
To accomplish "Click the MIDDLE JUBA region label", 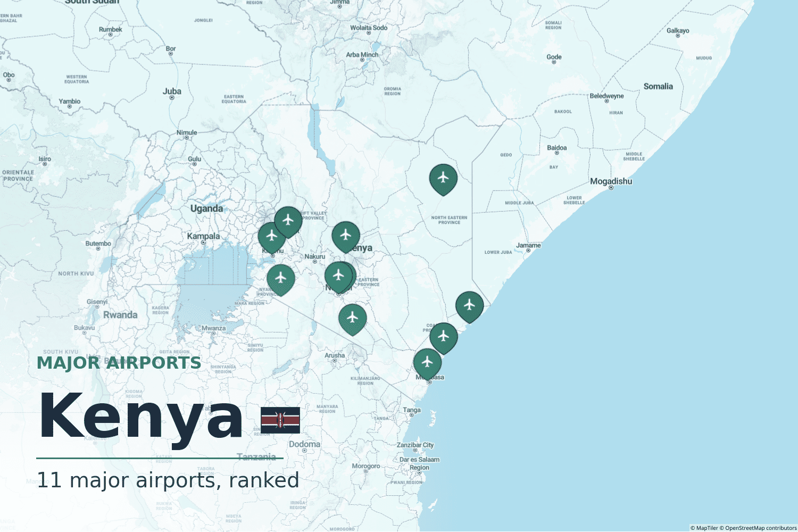I will click(519, 203).
